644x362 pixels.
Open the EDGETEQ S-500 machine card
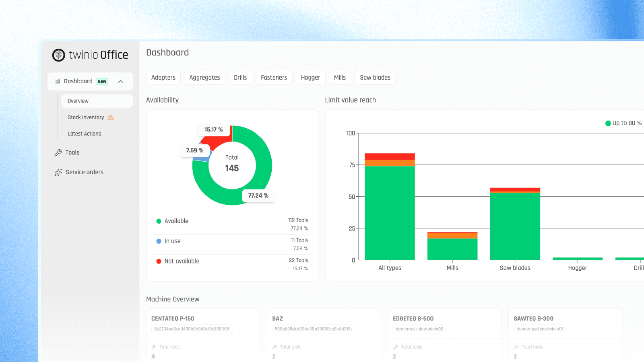pos(445,335)
